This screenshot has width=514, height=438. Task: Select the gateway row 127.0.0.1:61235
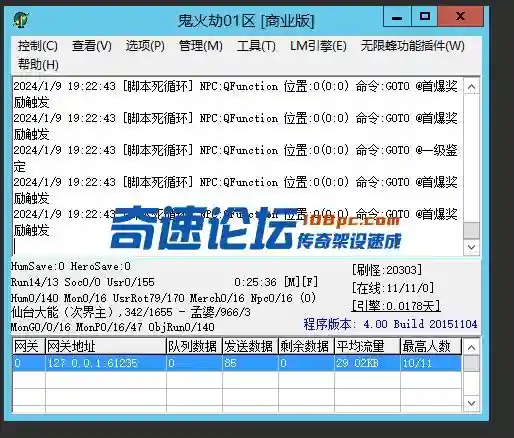tap(237, 363)
